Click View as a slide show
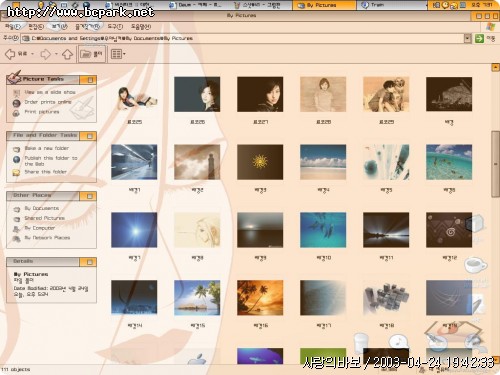Image resolution: width=500 pixels, height=375 pixels. (x=50, y=92)
